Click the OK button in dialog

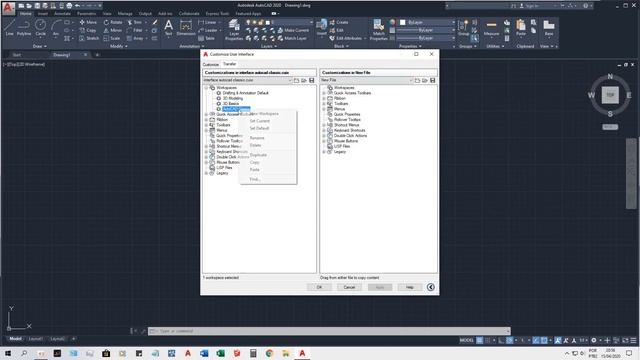coord(319,287)
